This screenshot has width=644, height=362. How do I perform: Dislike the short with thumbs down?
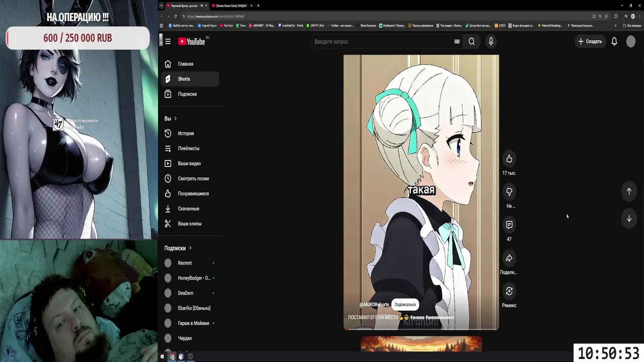coord(509,192)
